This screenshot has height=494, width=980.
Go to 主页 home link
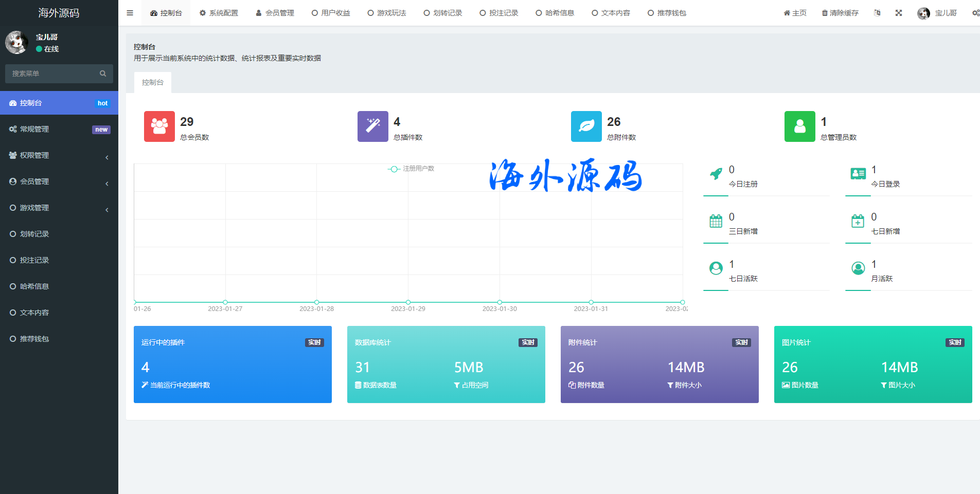795,13
